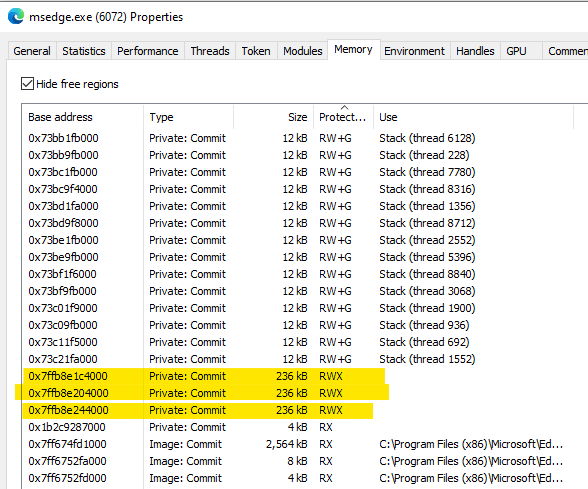
Task: Select highlighted RWX region 0x7ffb8e244000
Action: point(304,410)
